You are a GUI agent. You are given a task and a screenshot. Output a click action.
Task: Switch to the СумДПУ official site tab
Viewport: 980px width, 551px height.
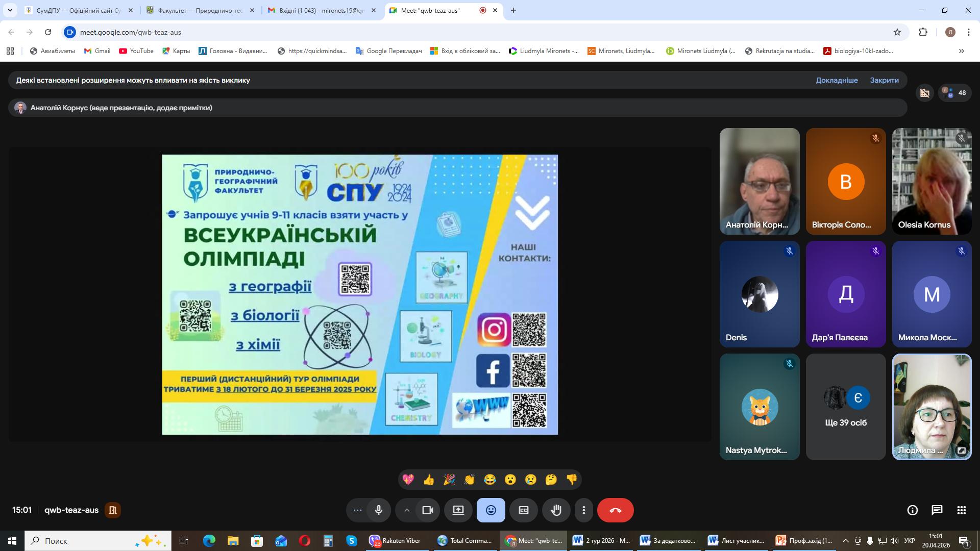tap(78, 10)
